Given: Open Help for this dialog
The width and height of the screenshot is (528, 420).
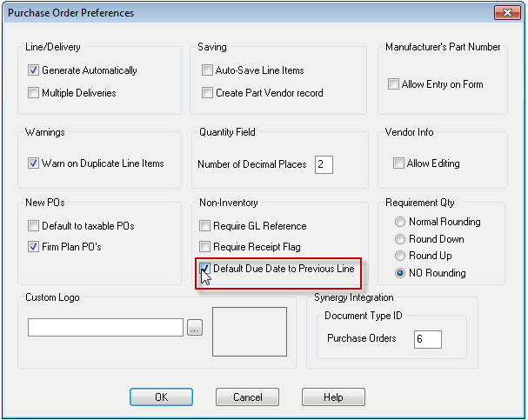Looking at the screenshot, I should coord(333,397).
